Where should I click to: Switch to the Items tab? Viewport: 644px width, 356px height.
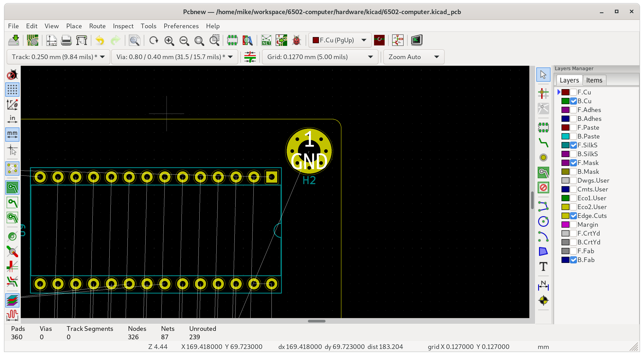[x=594, y=80]
